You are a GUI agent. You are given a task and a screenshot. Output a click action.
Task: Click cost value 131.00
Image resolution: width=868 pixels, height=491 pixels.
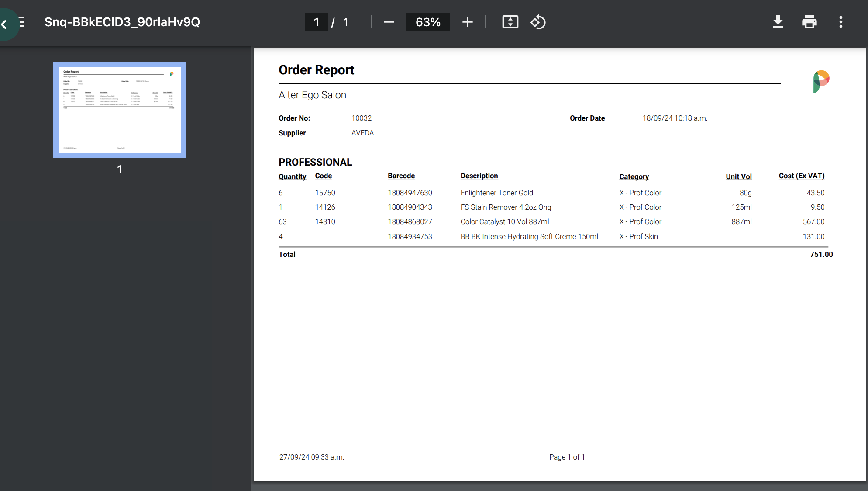click(x=813, y=236)
